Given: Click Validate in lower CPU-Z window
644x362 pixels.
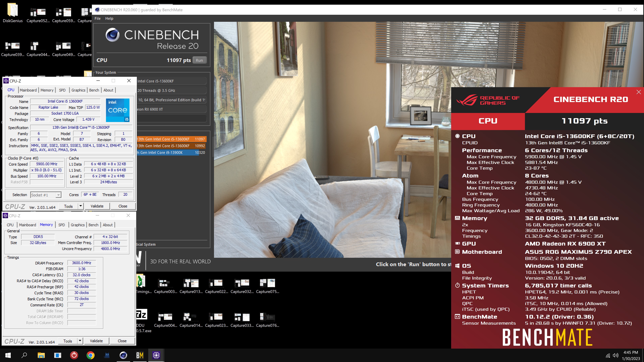Looking at the screenshot, I should pos(96,341).
